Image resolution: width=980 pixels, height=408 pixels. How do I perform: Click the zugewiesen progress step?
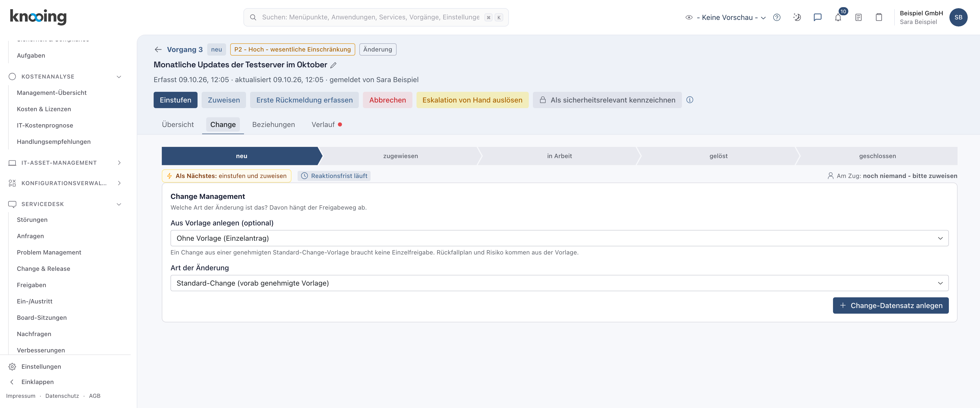[400, 156]
